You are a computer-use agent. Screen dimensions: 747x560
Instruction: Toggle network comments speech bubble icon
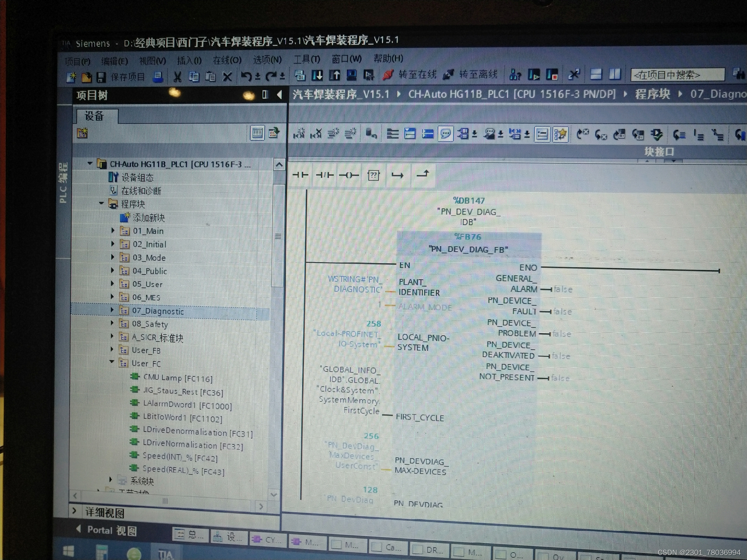tap(445, 134)
